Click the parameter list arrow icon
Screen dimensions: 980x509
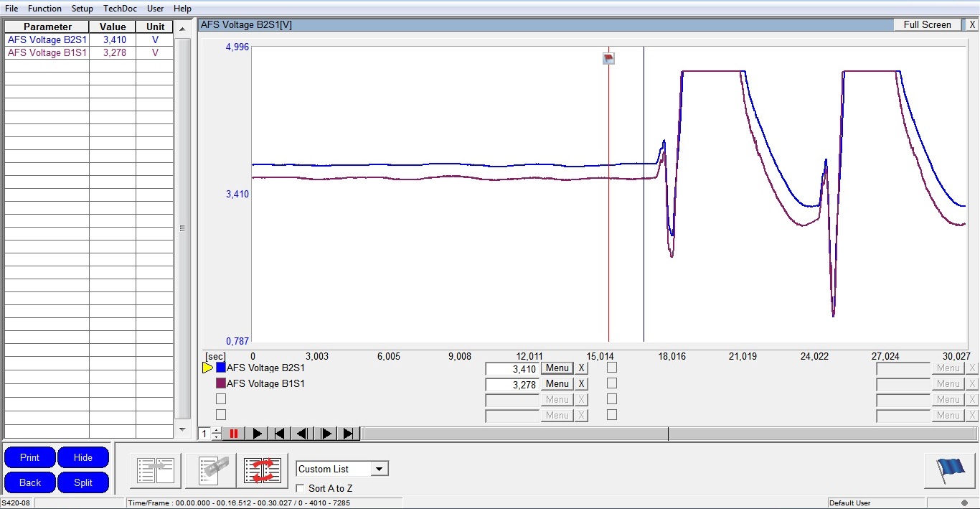click(x=155, y=470)
